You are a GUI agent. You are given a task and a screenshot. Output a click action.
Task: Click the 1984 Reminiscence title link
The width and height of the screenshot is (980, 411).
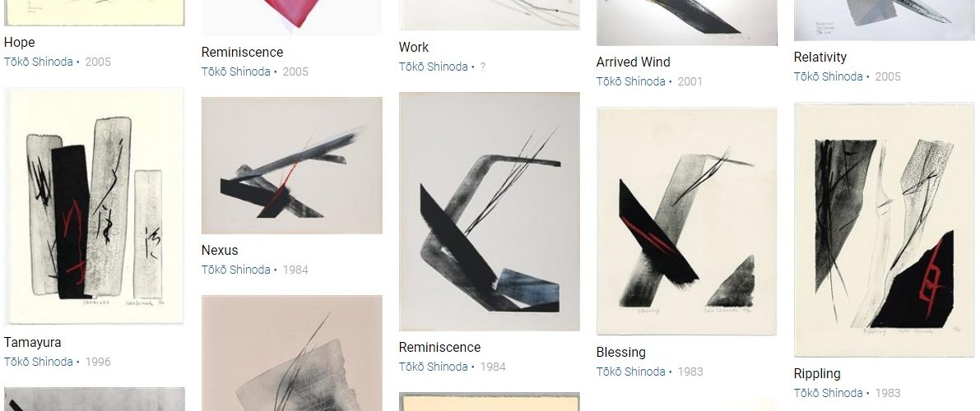[x=439, y=347]
